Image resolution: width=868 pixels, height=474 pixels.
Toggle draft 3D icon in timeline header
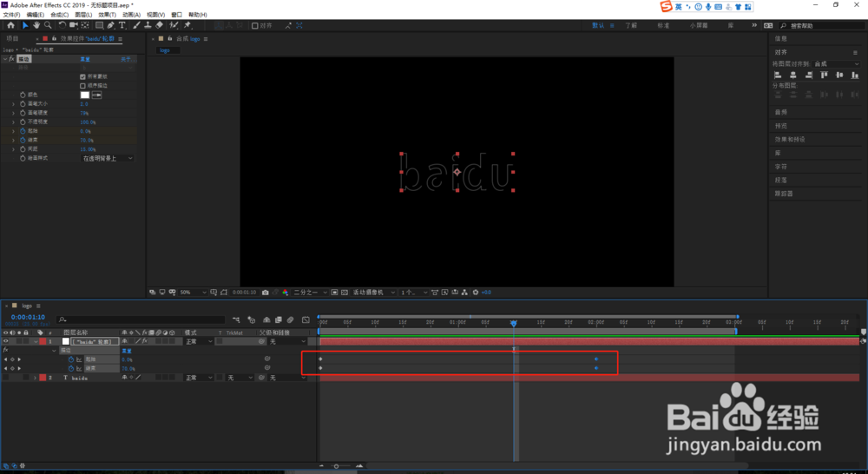252,320
